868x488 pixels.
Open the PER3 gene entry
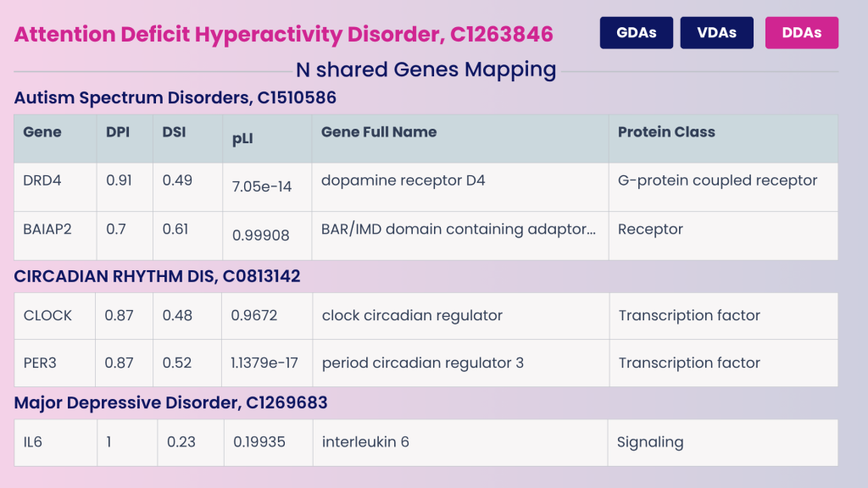coord(39,363)
